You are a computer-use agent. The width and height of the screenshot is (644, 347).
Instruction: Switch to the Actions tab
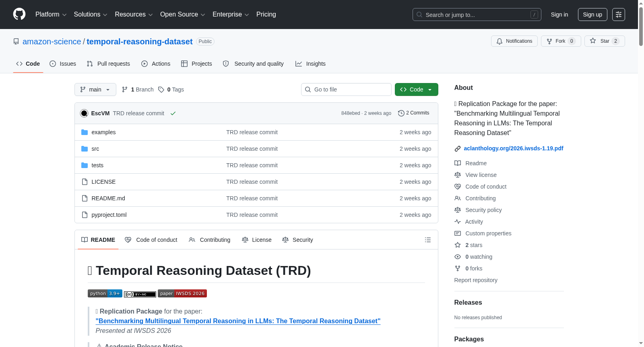click(156, 64)
